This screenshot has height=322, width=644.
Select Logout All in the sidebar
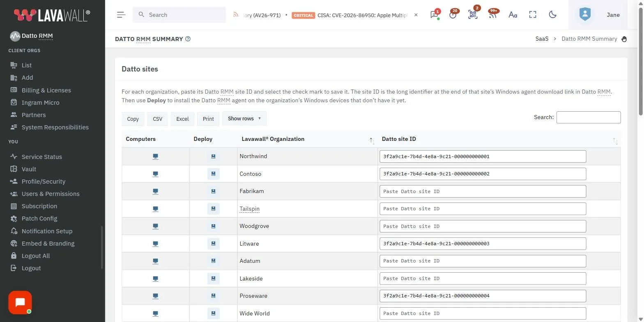36,256
